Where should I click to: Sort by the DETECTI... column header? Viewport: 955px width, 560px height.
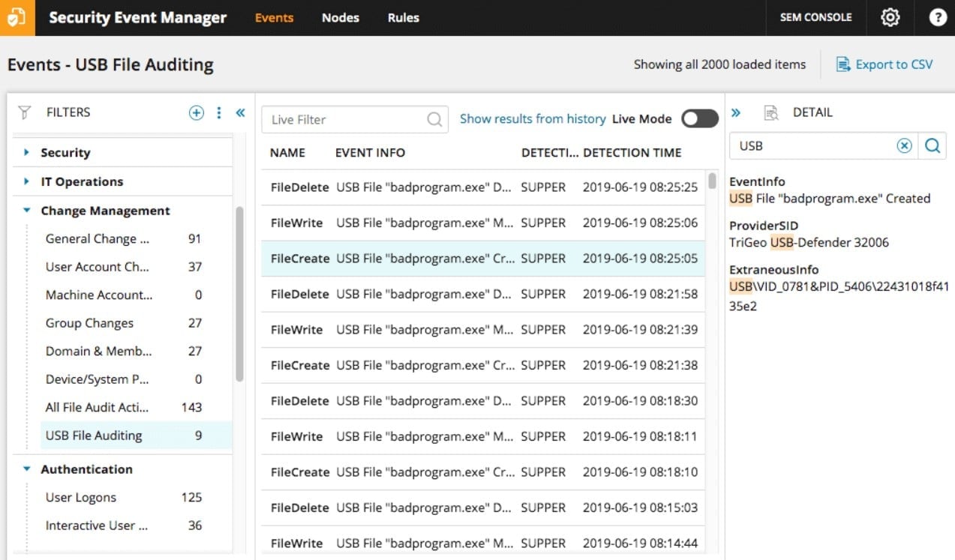pyautogui.click(x=550, y=153)
